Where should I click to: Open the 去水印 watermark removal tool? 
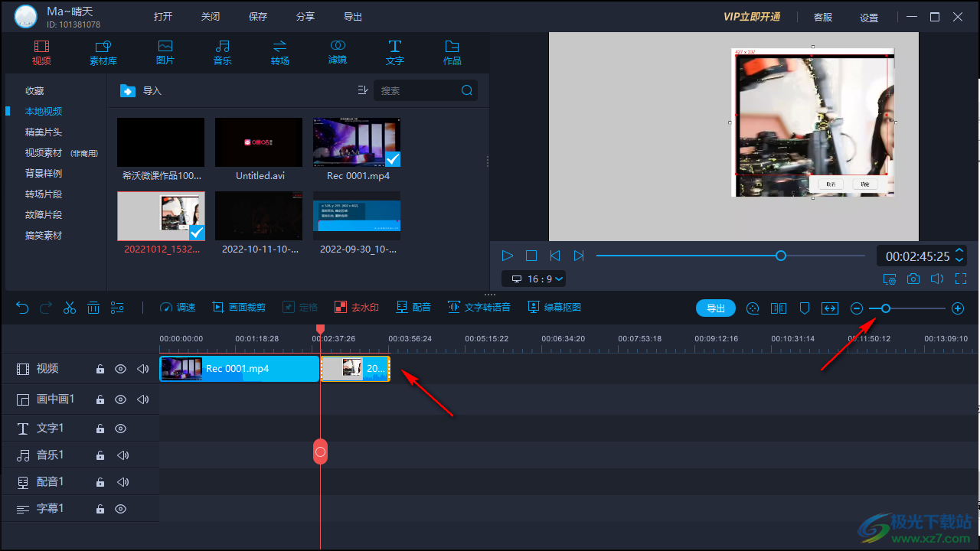click(357, 308)
